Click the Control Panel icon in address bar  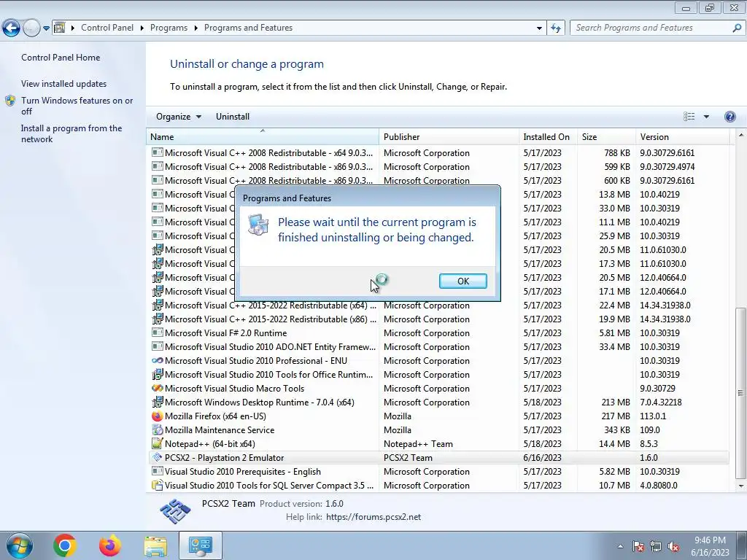(60, 28)
